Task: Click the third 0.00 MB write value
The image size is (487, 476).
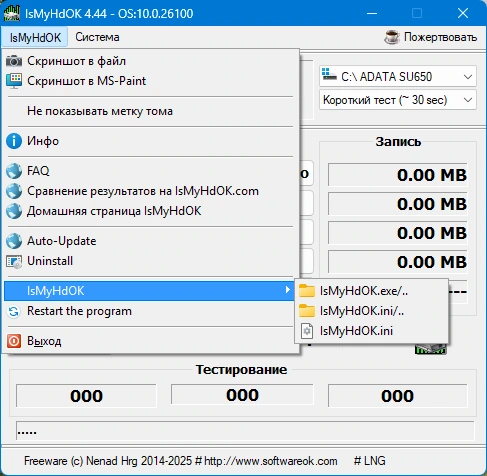Action: tap(398, 233)
